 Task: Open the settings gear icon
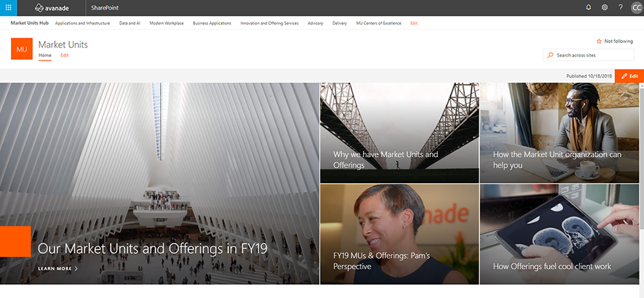click(604, 7)
